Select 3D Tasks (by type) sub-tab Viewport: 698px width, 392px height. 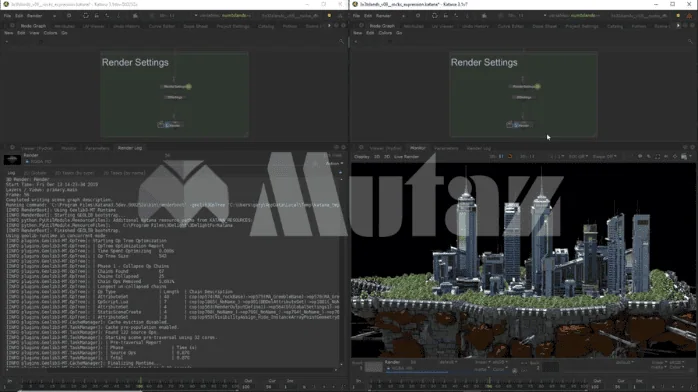pos(74,173)
